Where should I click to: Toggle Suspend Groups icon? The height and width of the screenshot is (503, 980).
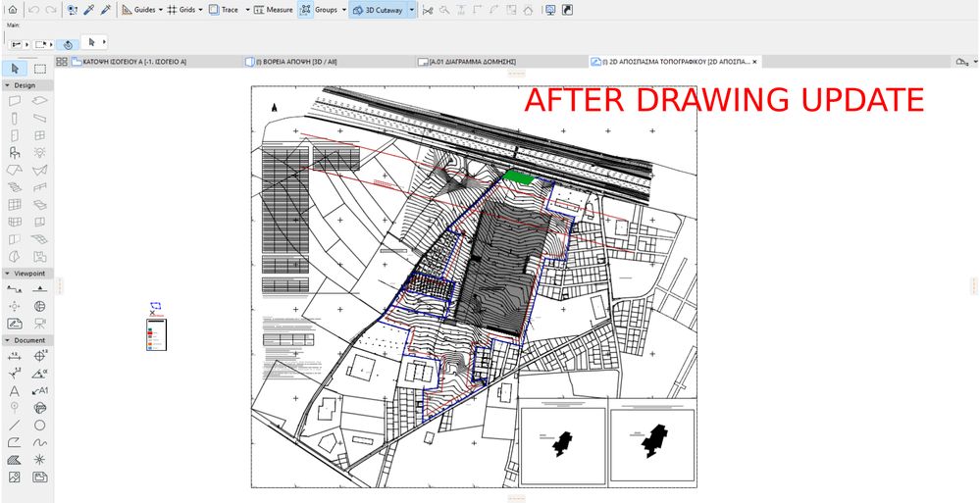[x=306, y=10]
